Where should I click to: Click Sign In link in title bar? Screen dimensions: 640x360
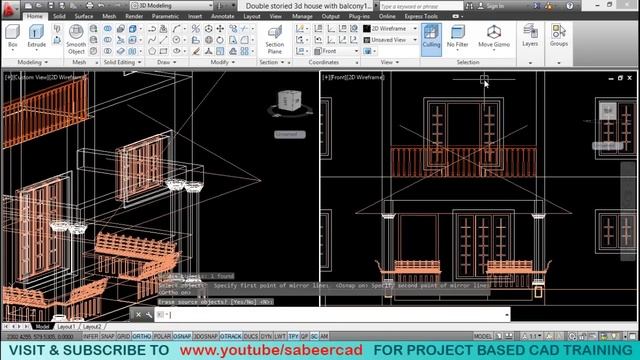click(491, 6)
